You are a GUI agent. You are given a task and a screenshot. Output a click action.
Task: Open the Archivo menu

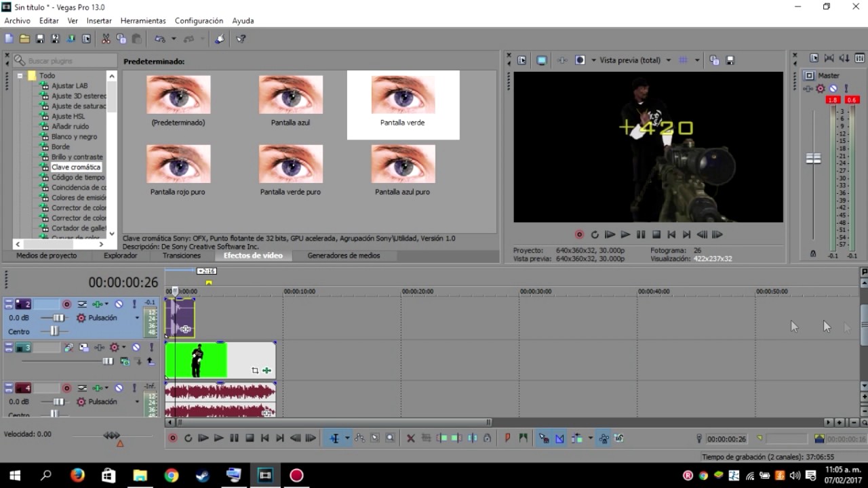[x=17, y=21]
